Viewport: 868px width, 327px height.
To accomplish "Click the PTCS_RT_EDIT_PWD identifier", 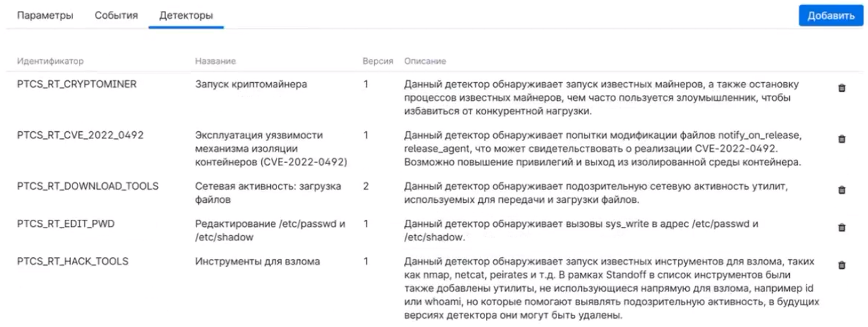I will pyautogui.click(x=66, y=224).
